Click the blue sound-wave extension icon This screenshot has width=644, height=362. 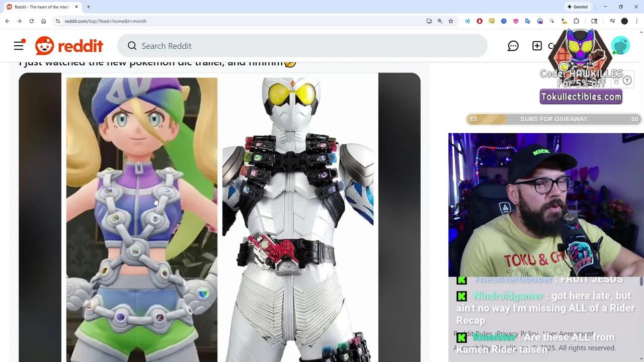click(x=467, y=21)
